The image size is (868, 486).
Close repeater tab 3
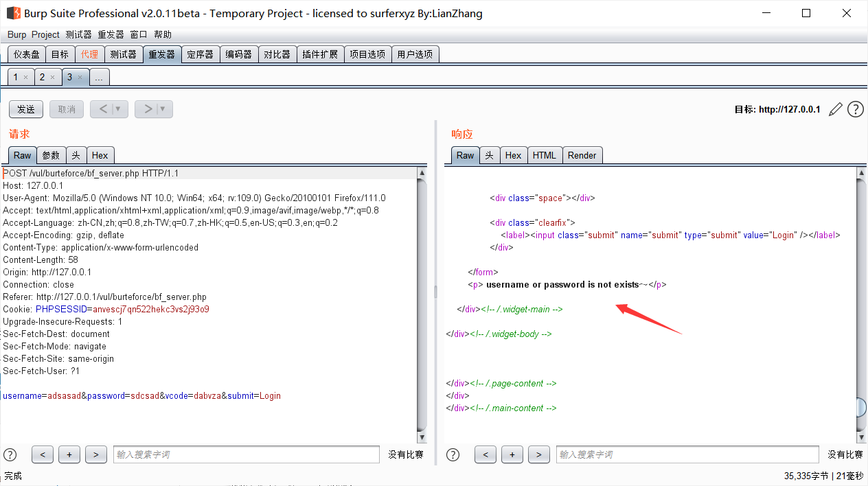80,78
